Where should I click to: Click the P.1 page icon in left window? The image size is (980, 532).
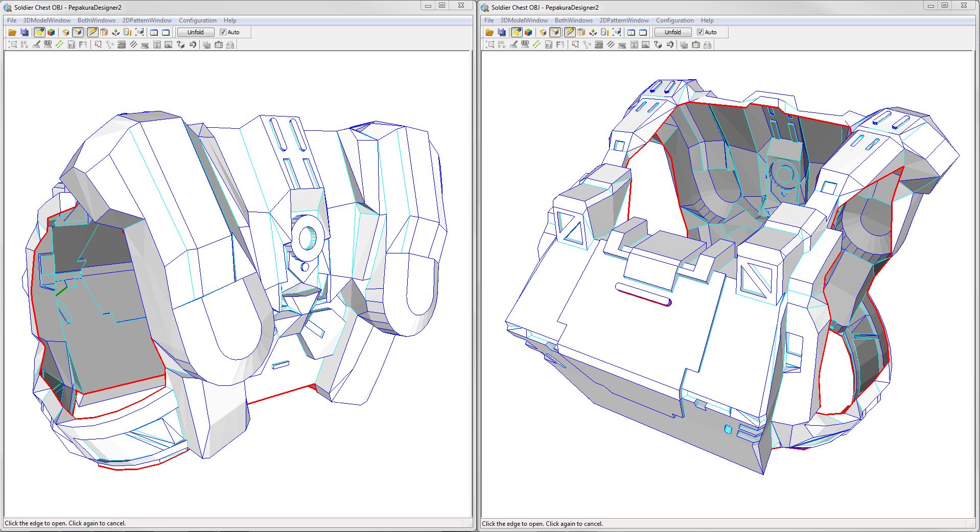[x=72, y=45]
